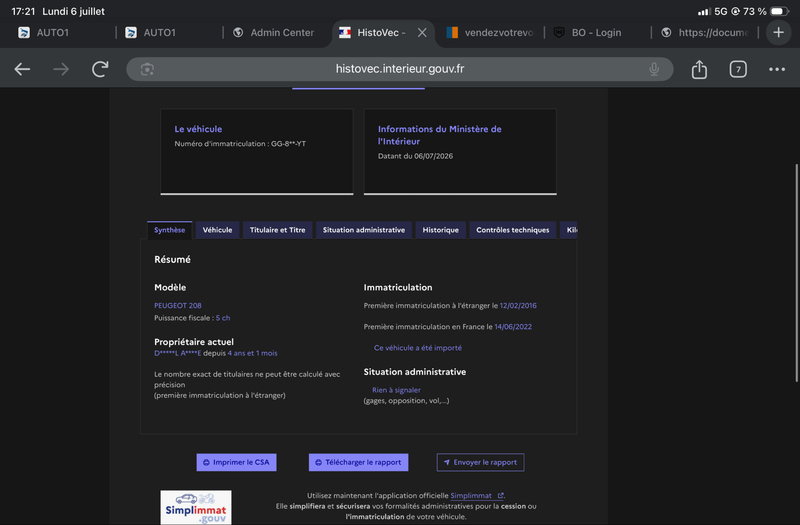800x525 pixels.
Task: Open the share sheet icon
Action: (x=699, y=69)
